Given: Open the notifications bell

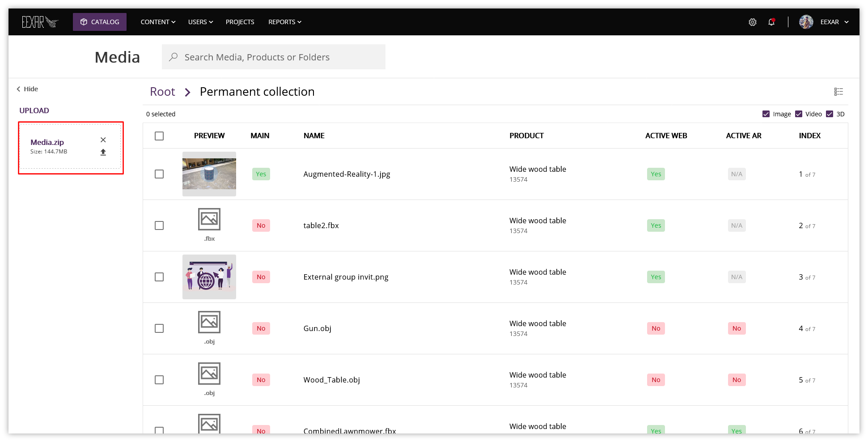Looking at the screenshot, I should (771, 22).
